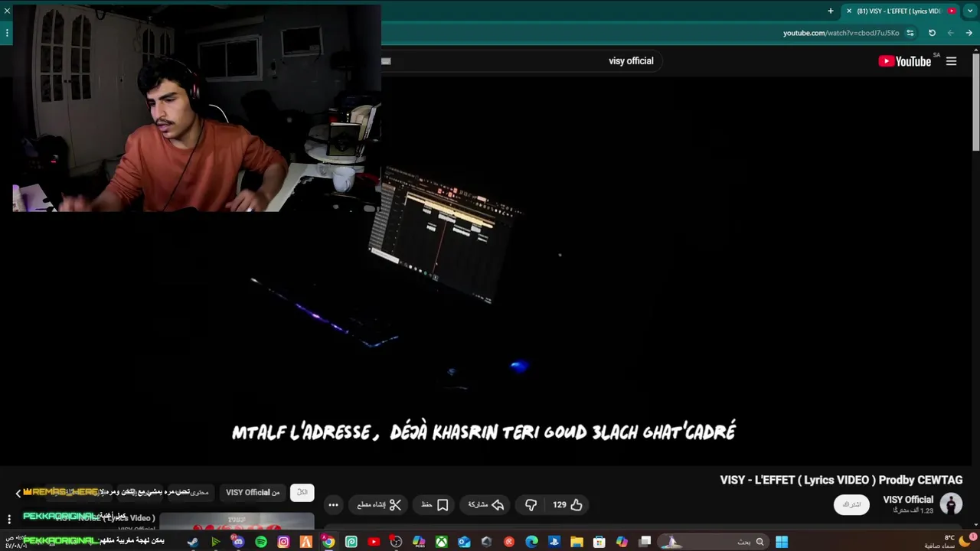Open the YouTube hamburger guide menu

point(951,61)
